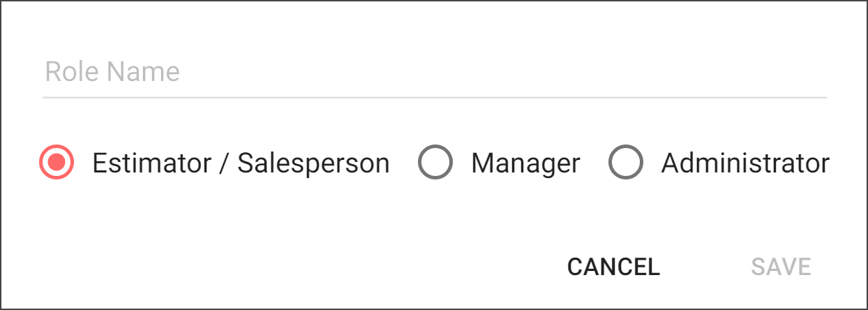This screenshot has height=310, width=868.
Task: Click the greyed-out SAVE text
Action: (781, 267)
